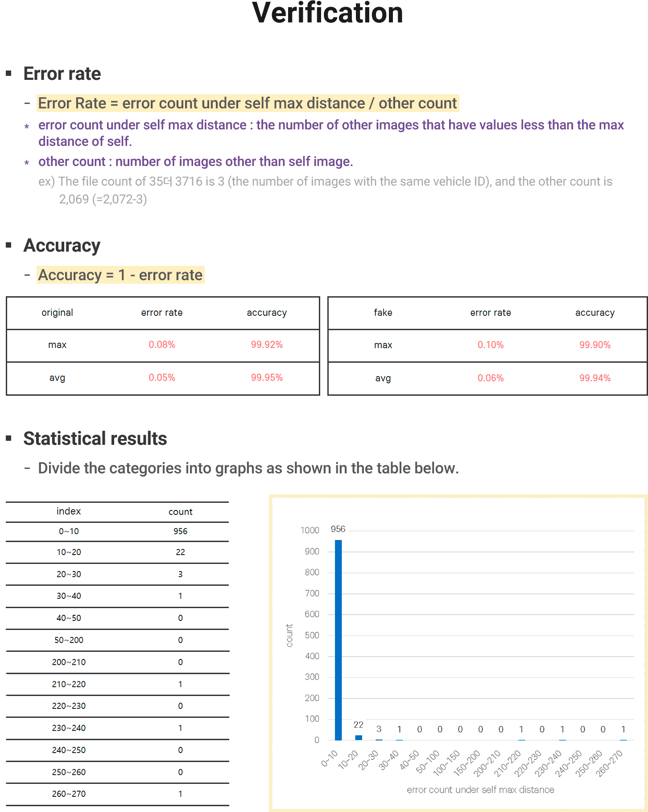Click the 'original' table header cell
Screen dimensions: 648x812
click(x=57, y=313)
